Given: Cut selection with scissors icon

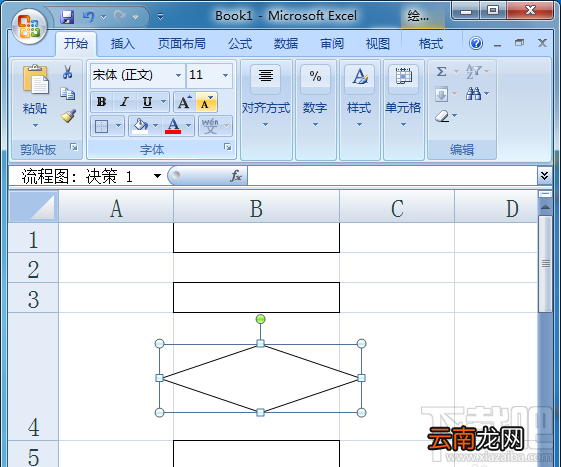Looking at the screenshot, I should coord(67,72).
